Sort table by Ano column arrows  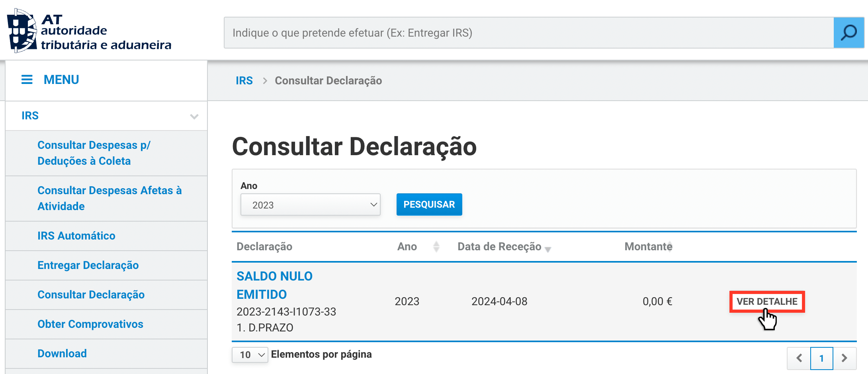coord(436,247)
